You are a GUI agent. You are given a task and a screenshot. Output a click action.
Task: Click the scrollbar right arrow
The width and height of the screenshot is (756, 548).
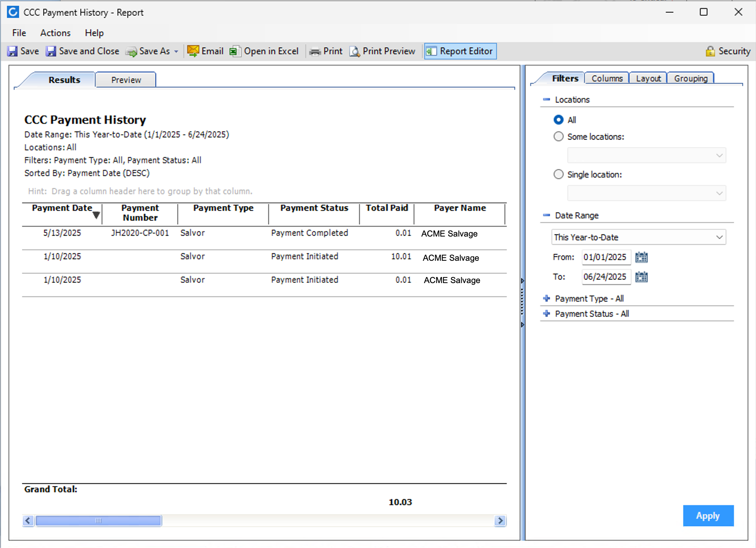coord(500,521)
